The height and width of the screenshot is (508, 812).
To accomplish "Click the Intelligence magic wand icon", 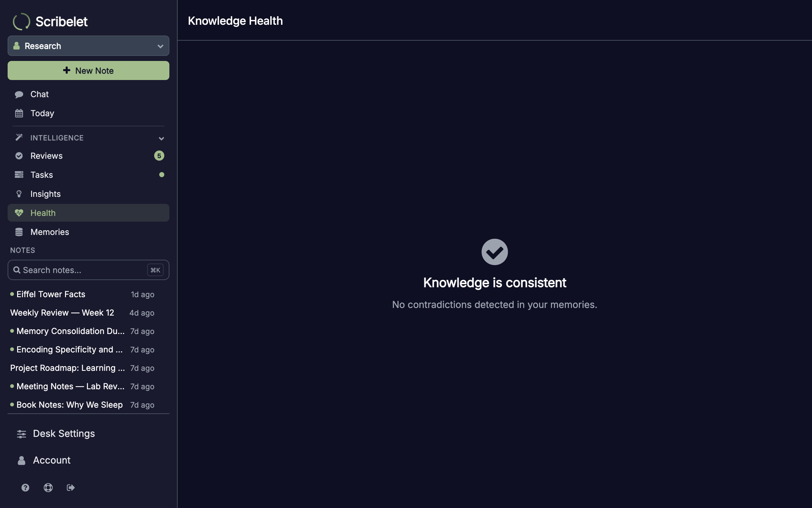I will (x=19, y=137).
